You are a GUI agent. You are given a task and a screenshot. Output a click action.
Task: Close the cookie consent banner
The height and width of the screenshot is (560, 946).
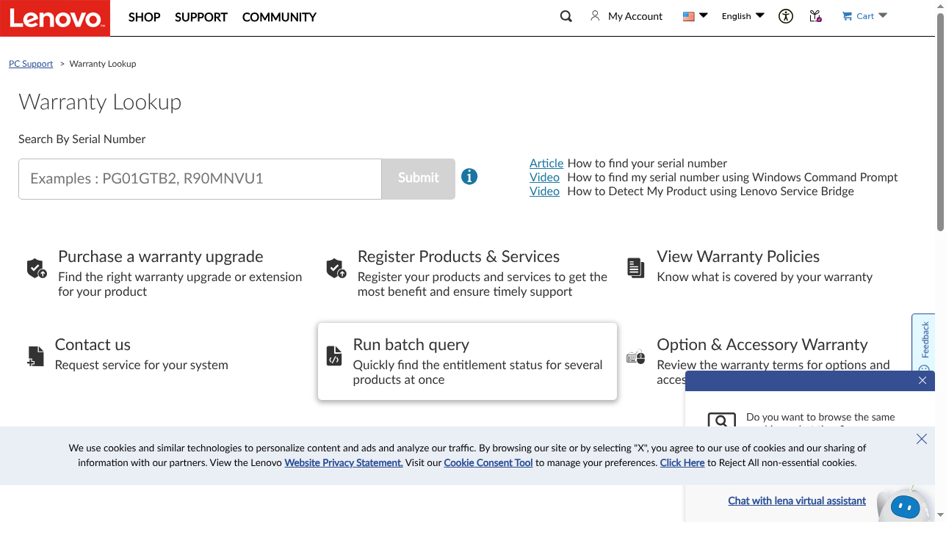click(x=922, y=439)
